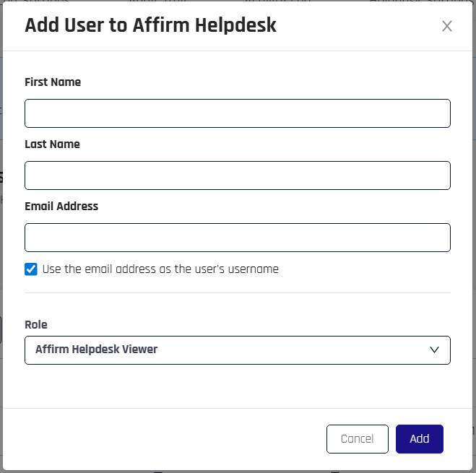Close the Add User dialog with X

[x=447, y=26]
